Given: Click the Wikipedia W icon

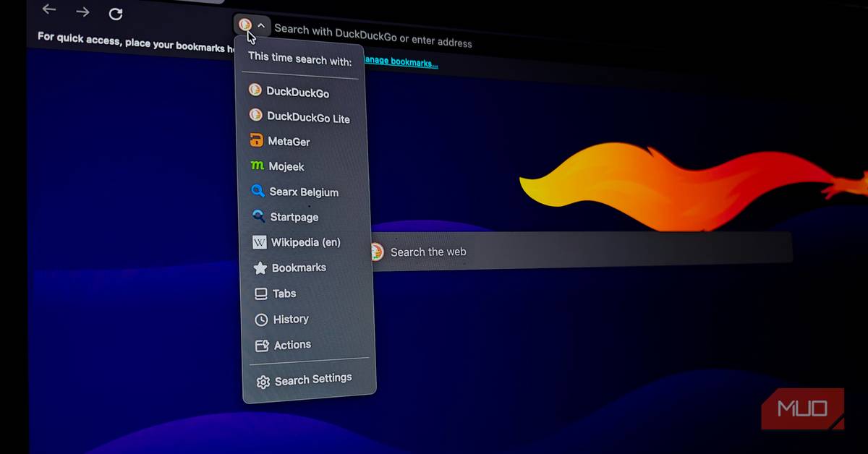Looking at the screenshot, I should [259, 242].
